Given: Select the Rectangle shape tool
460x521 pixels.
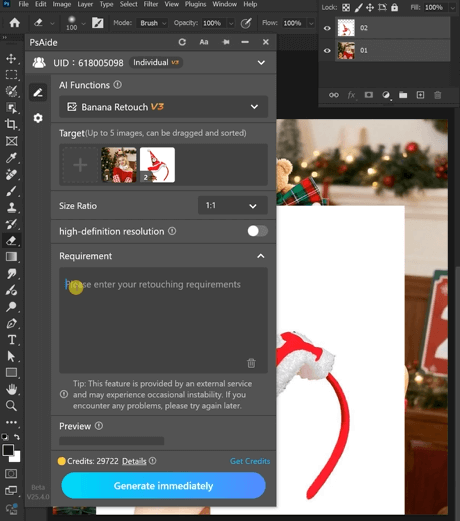Looking at the screenshot, I should [x=11, y=372].
